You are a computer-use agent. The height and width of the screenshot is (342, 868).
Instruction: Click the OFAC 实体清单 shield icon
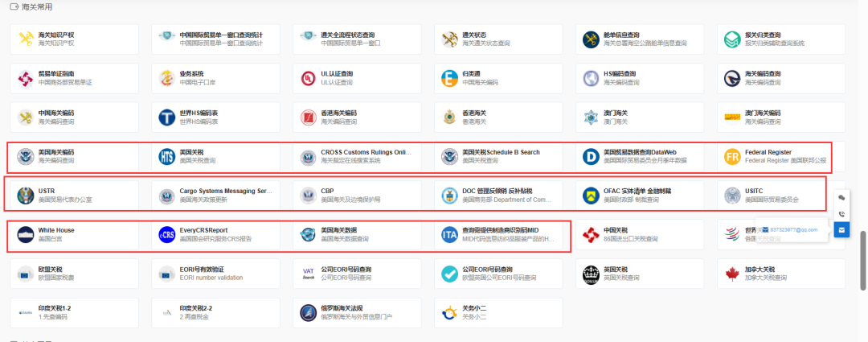click(592, 196)
